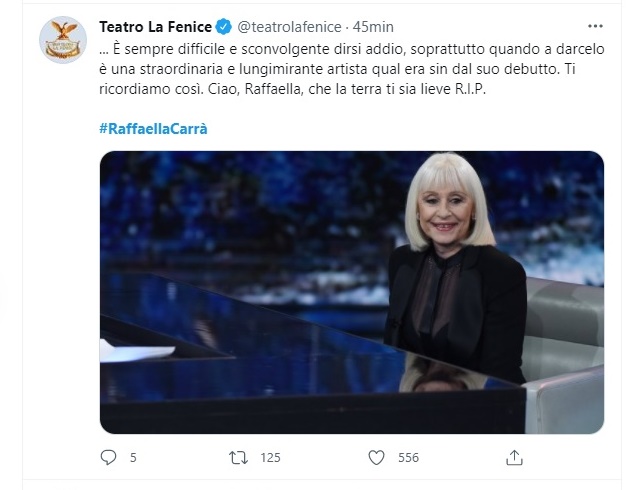
Task: Open the three-dot more options menu
Action: pos(595,26)
